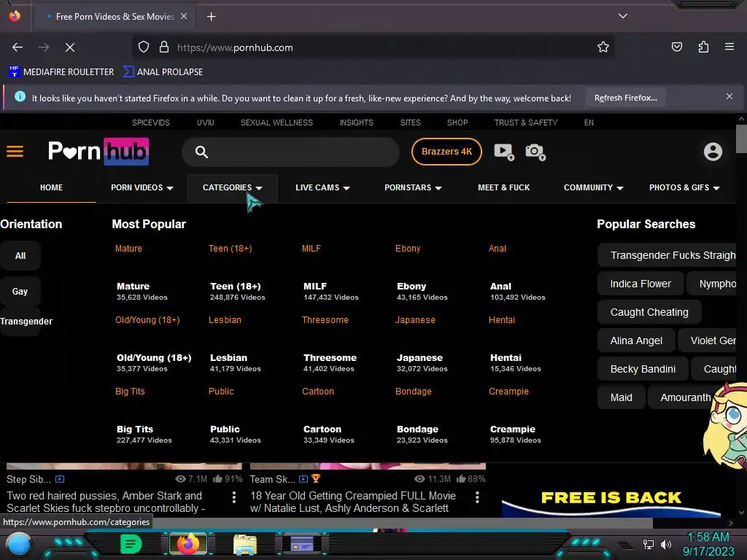Select the All orientation filter
This screenshot has height=560, width=747.
point(20,256)
